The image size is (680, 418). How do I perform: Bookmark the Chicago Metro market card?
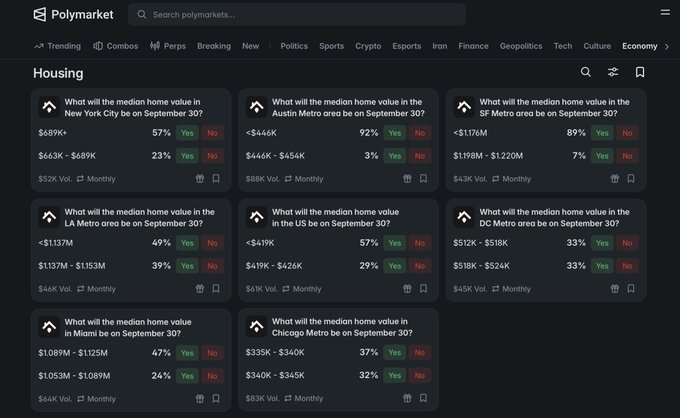423,398
